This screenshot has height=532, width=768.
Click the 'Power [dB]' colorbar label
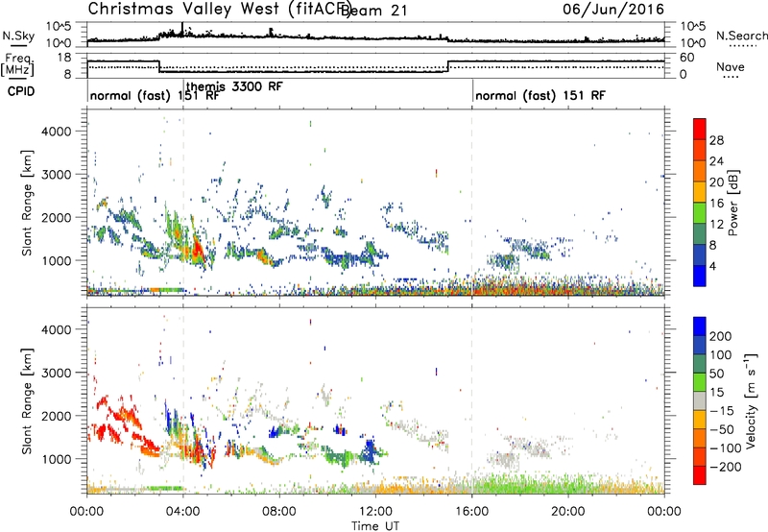coord(732,203)
